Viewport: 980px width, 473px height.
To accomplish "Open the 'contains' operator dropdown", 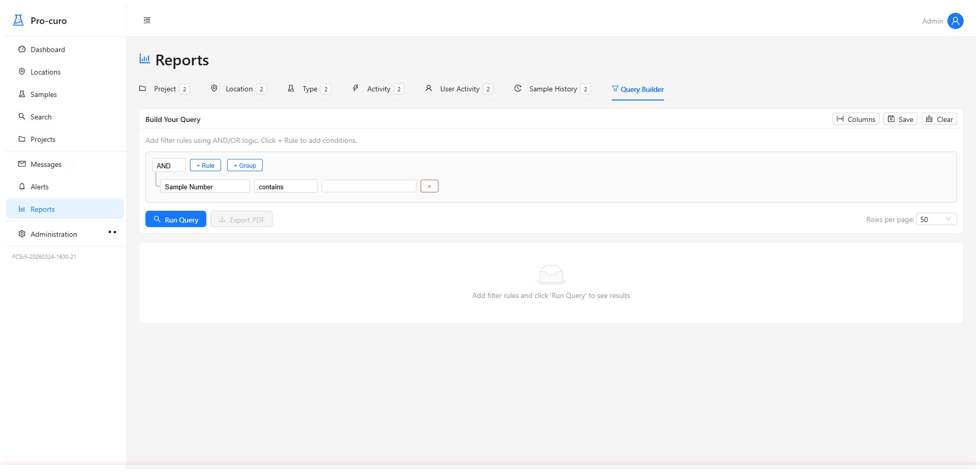I will tap(285, 186).
